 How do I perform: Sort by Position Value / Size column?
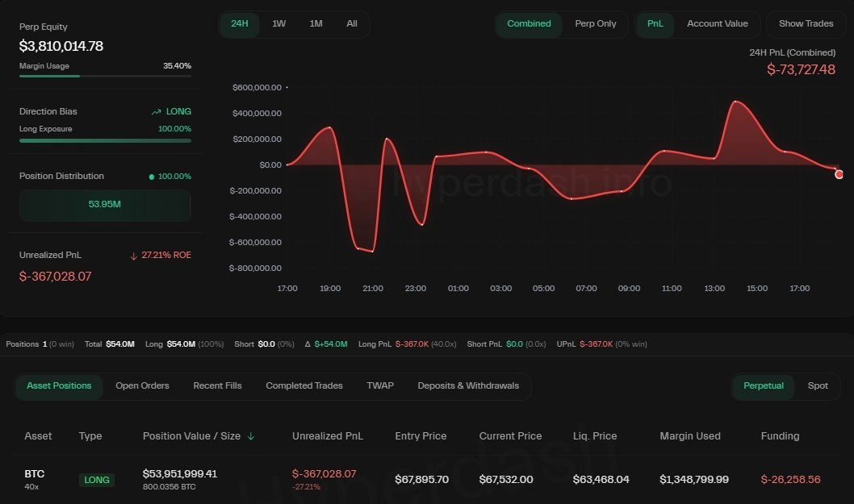point(192,436)
